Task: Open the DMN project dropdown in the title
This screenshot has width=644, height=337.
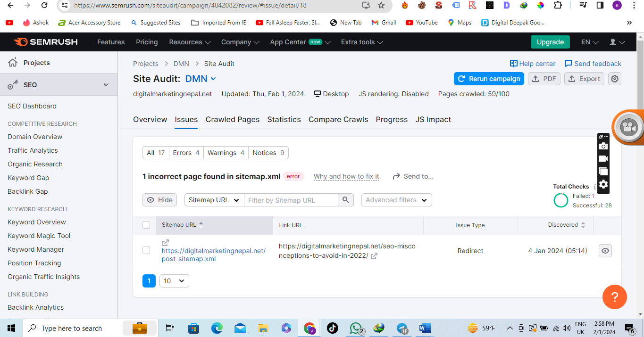Action: [201, 79]
